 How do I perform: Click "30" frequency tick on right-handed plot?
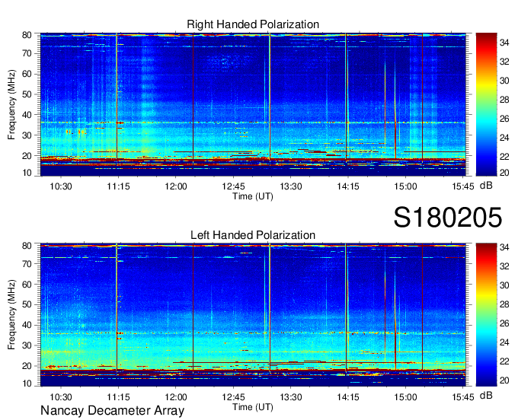click(27, 135)
